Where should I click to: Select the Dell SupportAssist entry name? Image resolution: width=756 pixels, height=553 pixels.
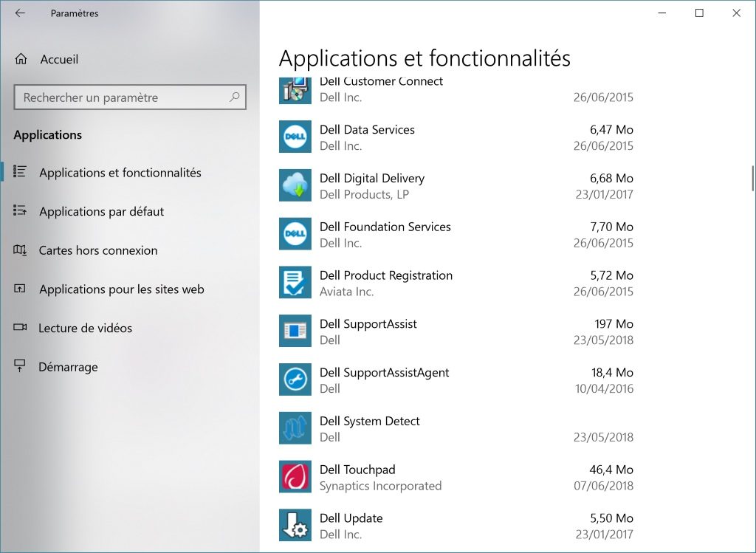(x=368, y=323)
